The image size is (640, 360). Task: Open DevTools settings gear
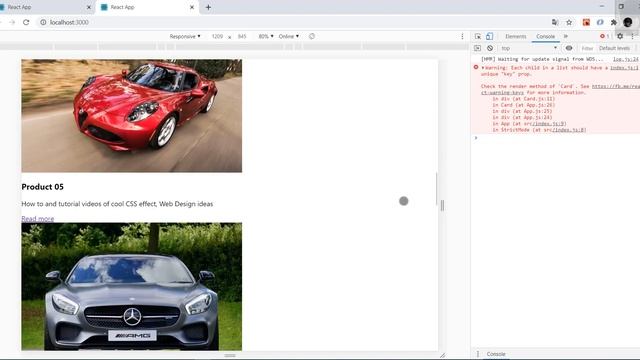(x=620, y=36)
